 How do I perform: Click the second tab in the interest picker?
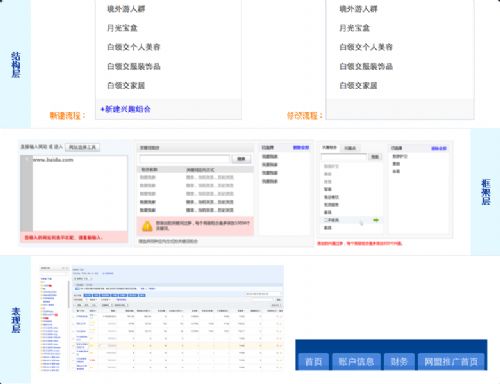click(x=350, y=148)
